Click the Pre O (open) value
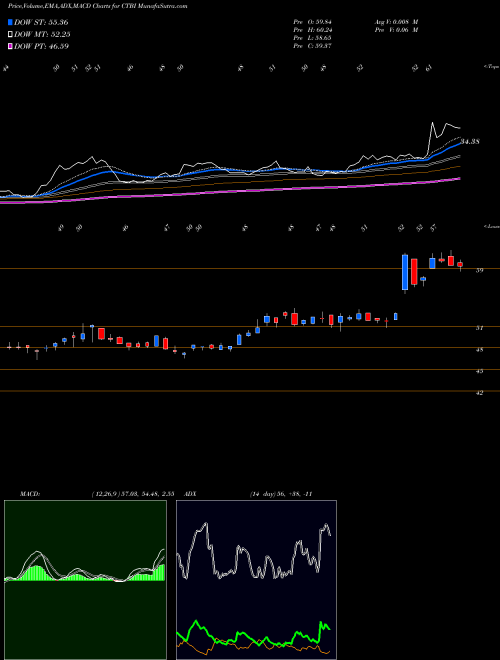500x660 pixels. click(x=323, y=22)
